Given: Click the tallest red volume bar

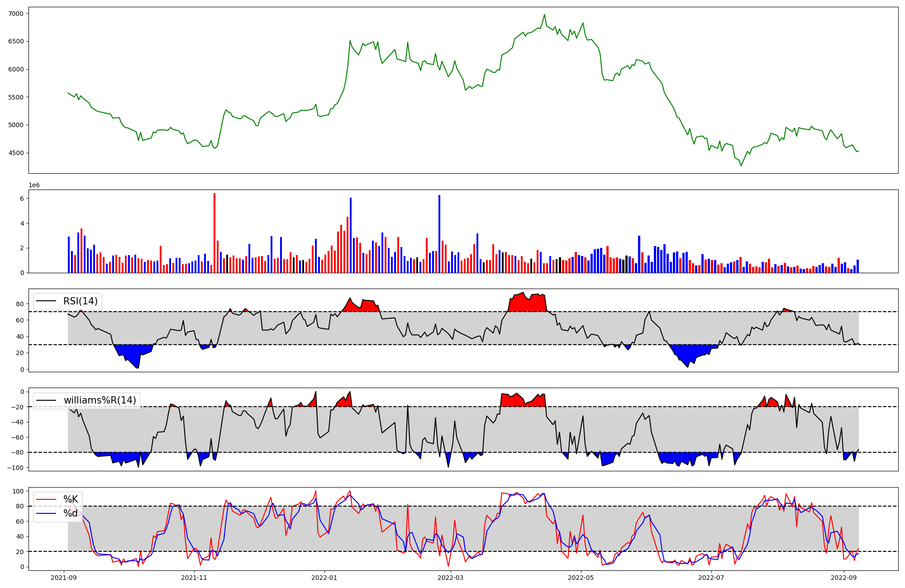Looking at the screenshot, I should point(214,233).
